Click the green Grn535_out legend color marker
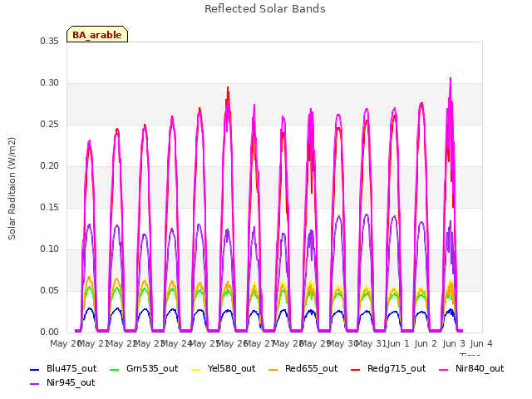Screen dimensions: 532x399 (115, 369)
